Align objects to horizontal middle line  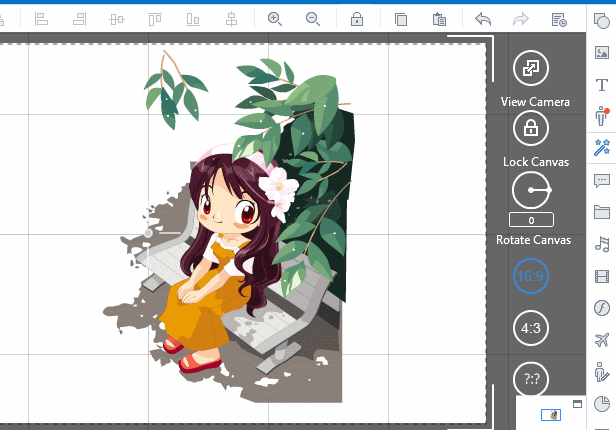[117, 19]
